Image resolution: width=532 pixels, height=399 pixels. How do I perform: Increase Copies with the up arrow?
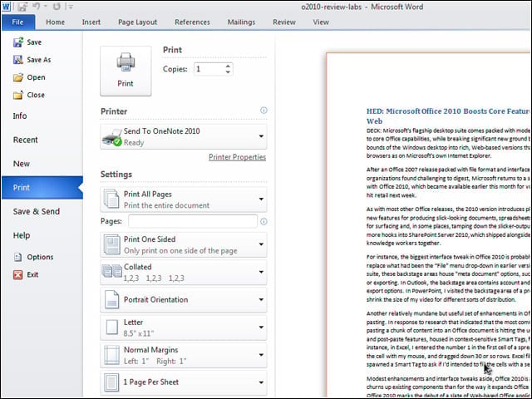point(228,66)
